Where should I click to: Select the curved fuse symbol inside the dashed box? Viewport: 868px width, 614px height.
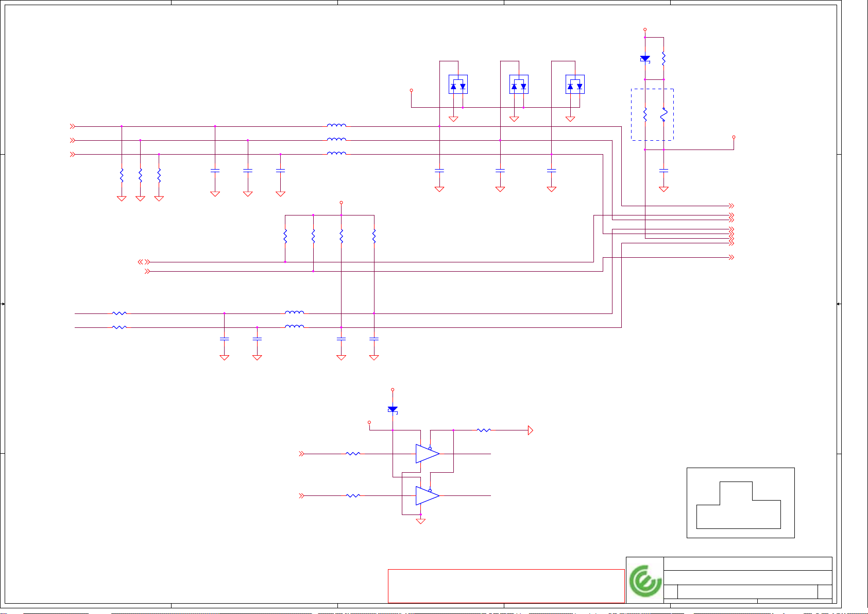click(664, 114)
